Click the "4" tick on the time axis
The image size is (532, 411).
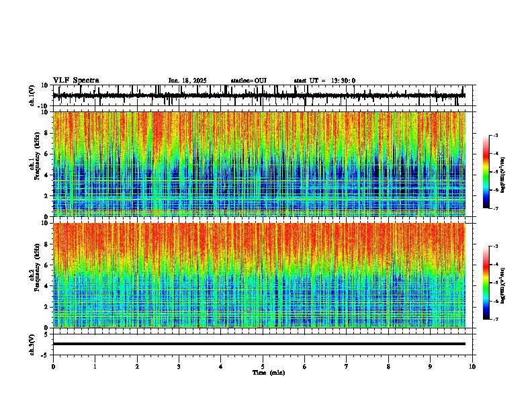[x=221, y=367]
